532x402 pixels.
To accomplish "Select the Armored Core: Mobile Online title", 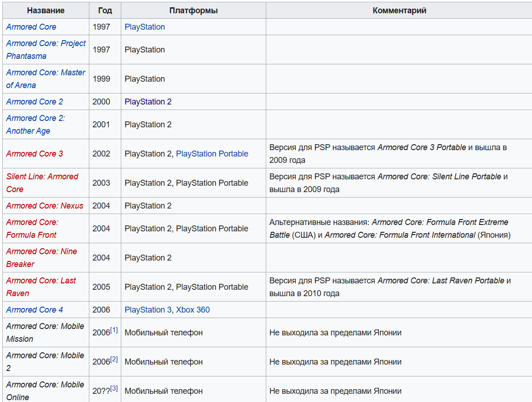I will pos(45,391).
